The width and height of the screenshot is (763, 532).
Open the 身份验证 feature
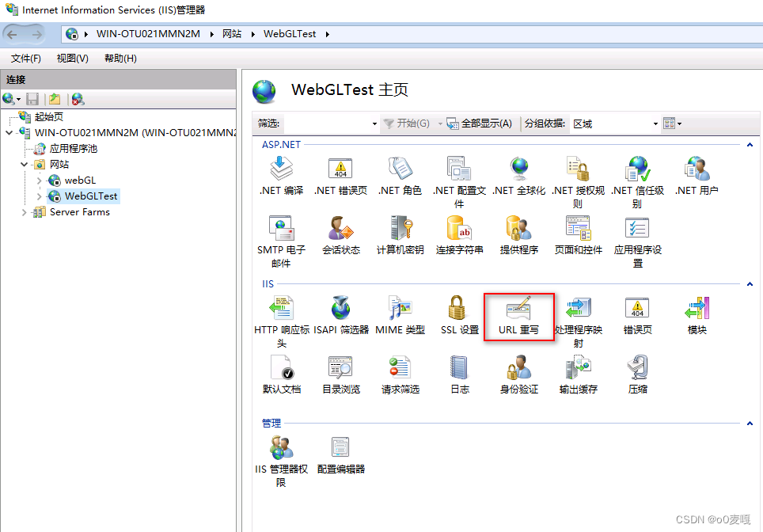pyautogui.click(x=518, y=374)
